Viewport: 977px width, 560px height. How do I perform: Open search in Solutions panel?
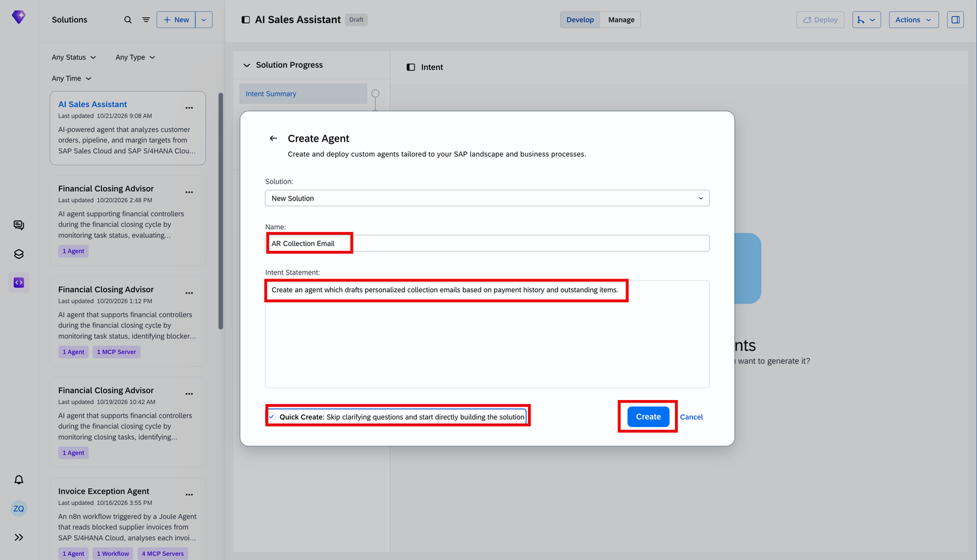click(128, 20)
